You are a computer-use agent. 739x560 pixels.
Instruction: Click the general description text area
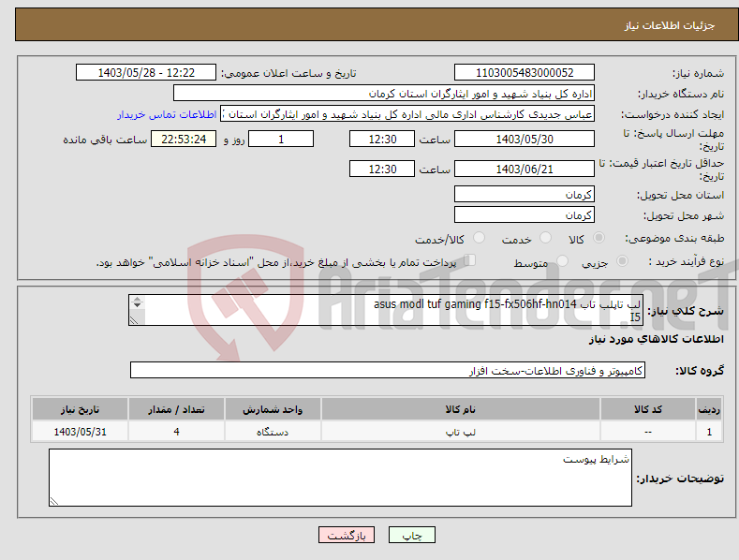[386, 310]
